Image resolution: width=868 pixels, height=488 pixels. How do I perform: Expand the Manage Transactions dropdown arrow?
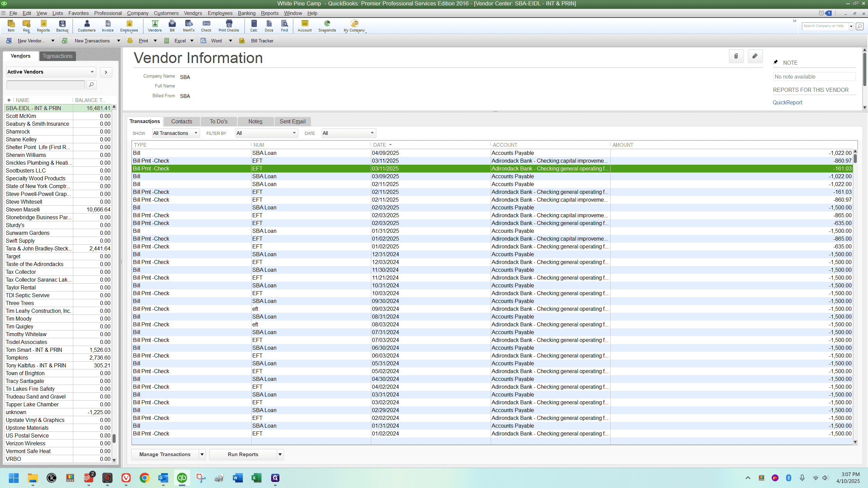(x=202, y=454)
